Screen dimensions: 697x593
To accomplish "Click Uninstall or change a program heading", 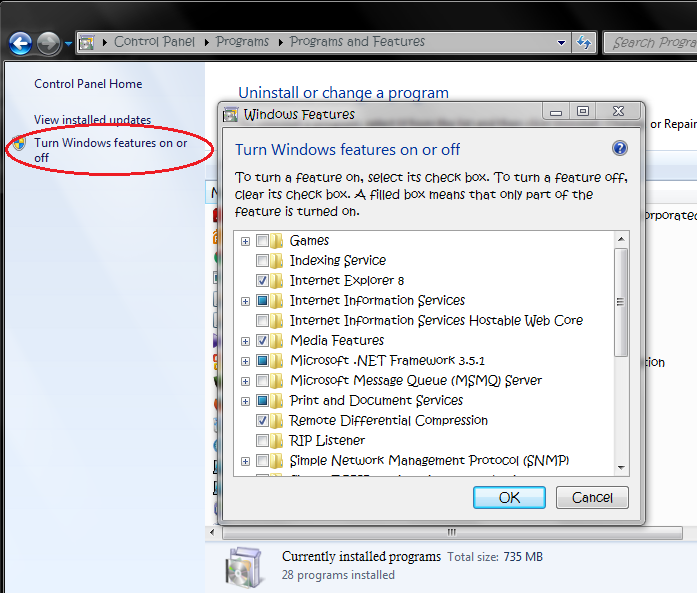I will click(344, 93).
